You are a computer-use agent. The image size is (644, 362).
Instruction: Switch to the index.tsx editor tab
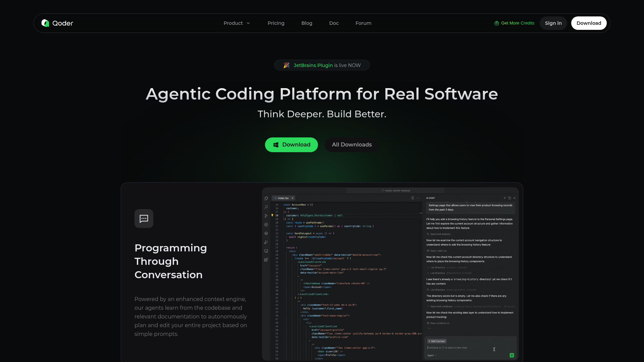point(283,198)
